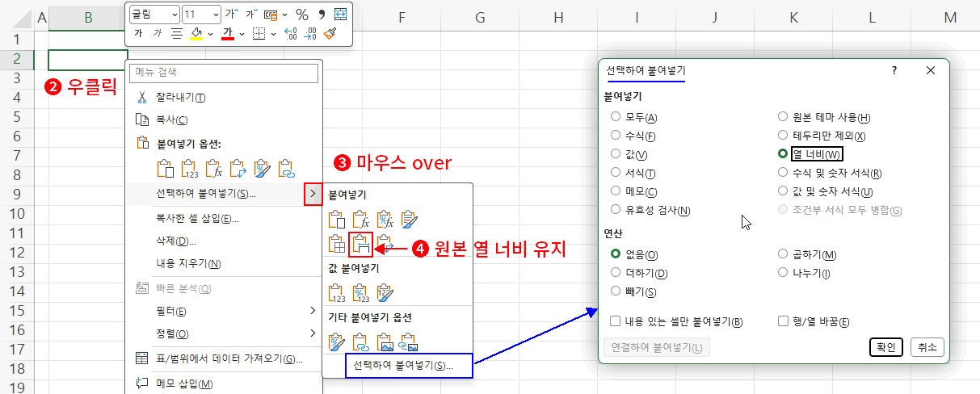980x394 pixels.
Task: Select the 열 너비(W) radio button
Action: click(x=782, y=153)
